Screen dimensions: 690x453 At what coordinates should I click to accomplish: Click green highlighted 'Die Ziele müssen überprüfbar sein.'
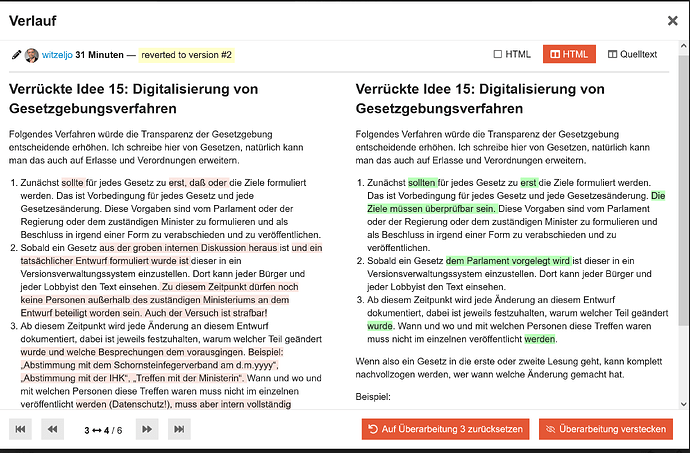click(x=516, y=202)
